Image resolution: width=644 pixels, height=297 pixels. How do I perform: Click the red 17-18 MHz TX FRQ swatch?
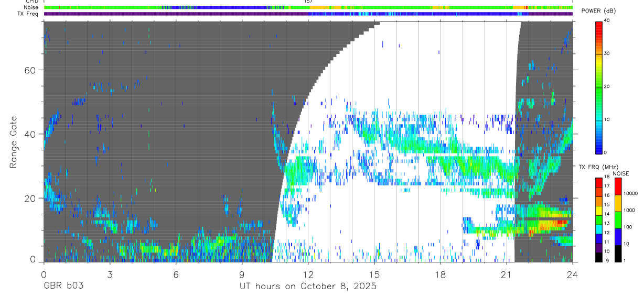599,182
